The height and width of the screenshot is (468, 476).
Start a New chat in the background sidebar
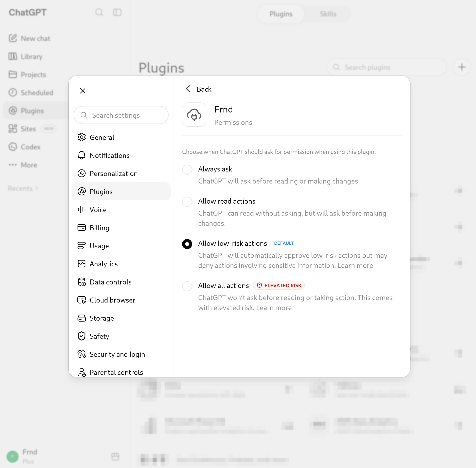pos(30,38)
